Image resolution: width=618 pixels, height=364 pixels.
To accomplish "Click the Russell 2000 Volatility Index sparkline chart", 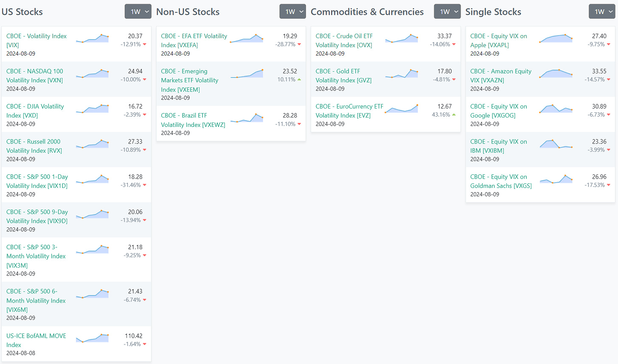I will tap(92, 144).
